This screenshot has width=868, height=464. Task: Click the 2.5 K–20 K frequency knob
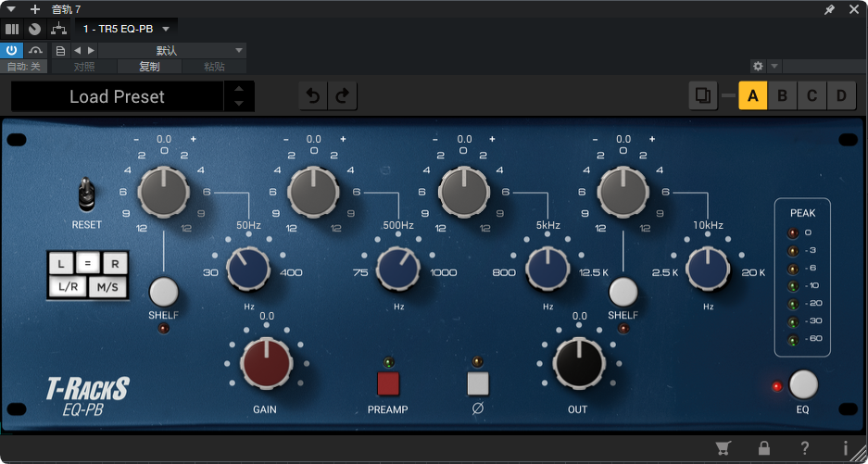pyautogui.click(x=708, y=269)
